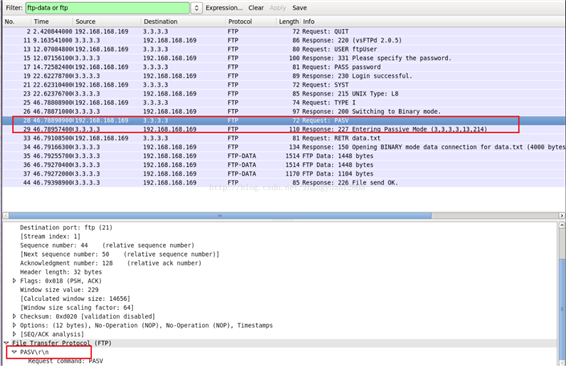This screenshot has height=368, width=566.
Task: Click inside the ftp-data or ftp filter field
Action: point(108,8)
